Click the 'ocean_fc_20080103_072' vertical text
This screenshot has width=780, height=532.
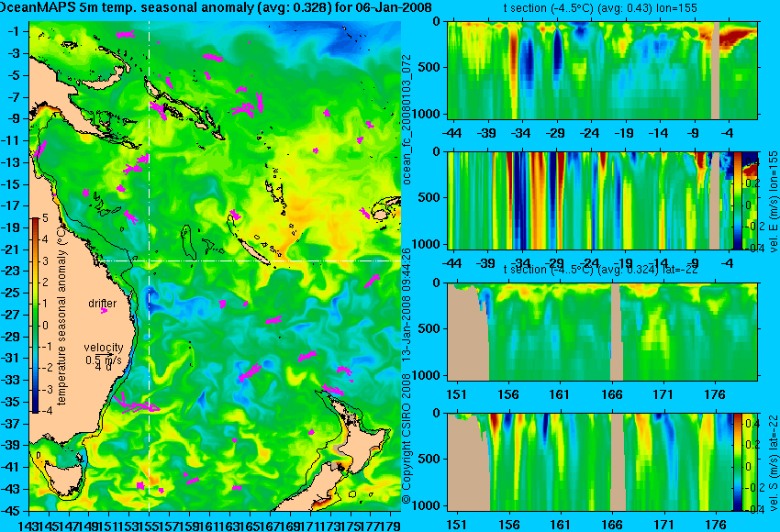tap(407, 119)
